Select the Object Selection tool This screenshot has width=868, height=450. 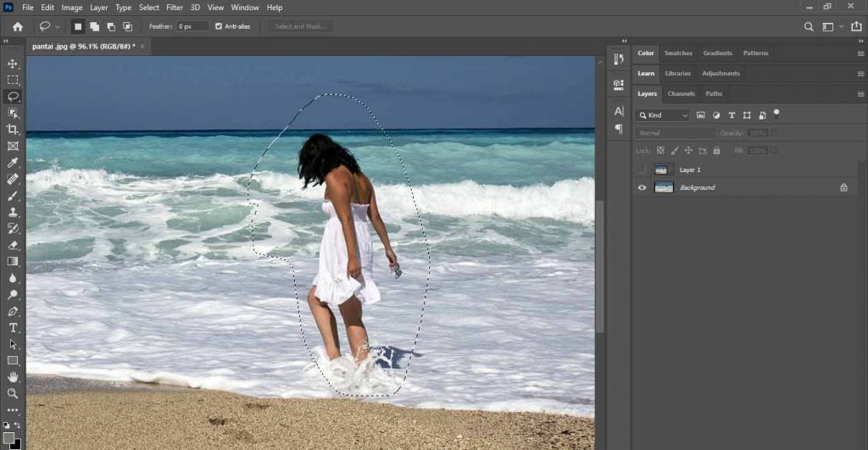coord(13,113)
